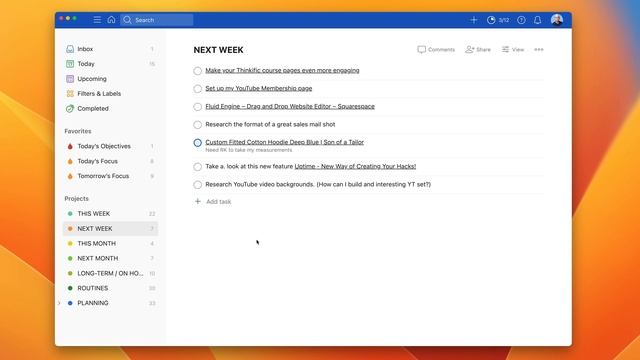The height and width of the screenshot is (360, 640).
Task: Open task Research the format of sales mail shot
Action: (270, 124)
